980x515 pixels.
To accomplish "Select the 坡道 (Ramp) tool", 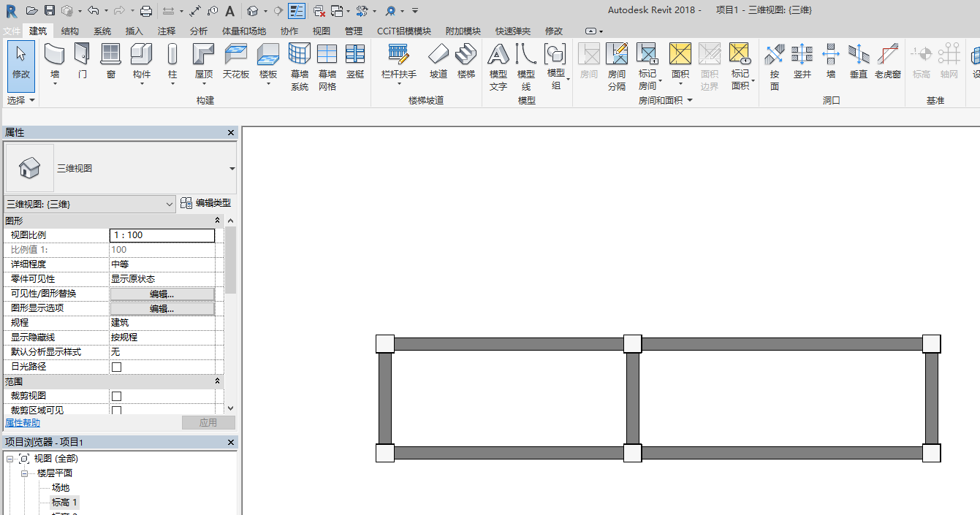I will click(x=438, y=61).
